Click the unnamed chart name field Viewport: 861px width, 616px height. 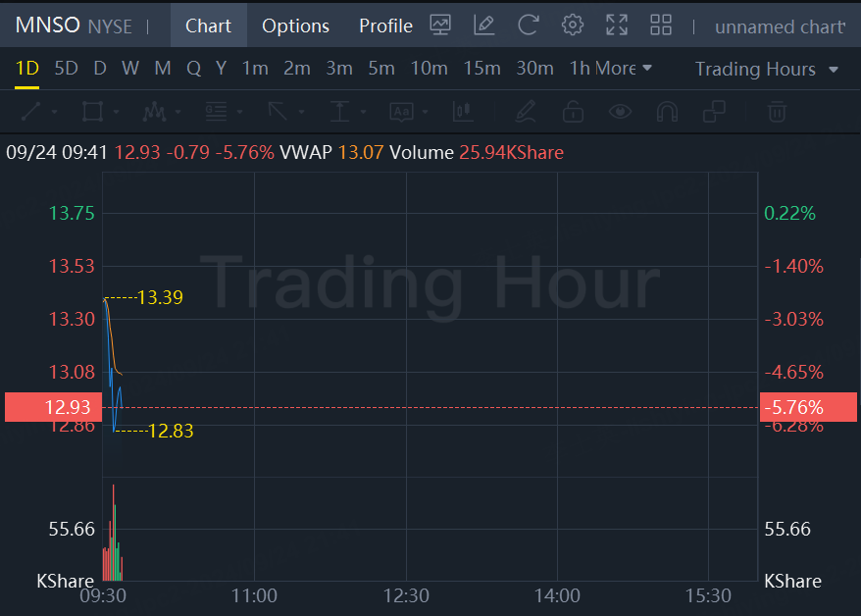point(779,26)
